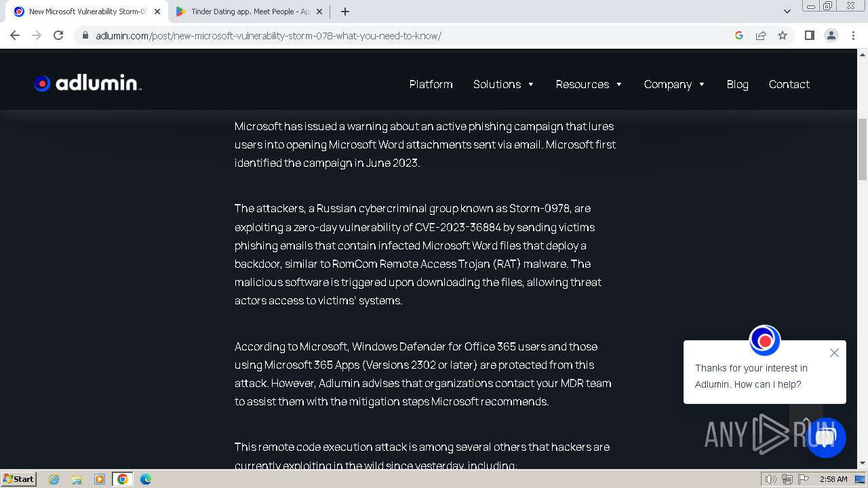Click the address bar URL field
Screen dimensions: 868x488
pyautogui.click(x=407, y=35)
